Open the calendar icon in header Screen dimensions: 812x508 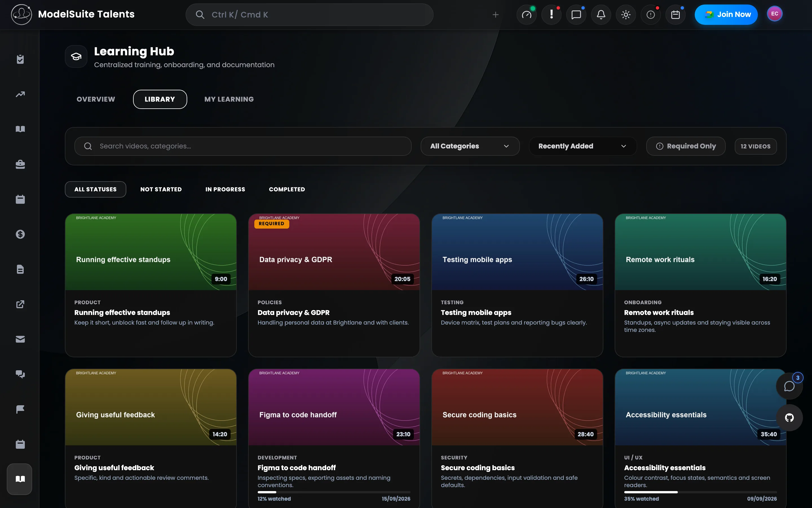[676, 15]
